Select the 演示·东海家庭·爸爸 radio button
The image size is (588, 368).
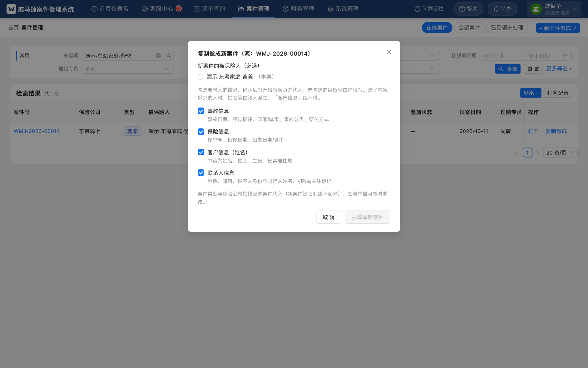(x=201, y=77)
